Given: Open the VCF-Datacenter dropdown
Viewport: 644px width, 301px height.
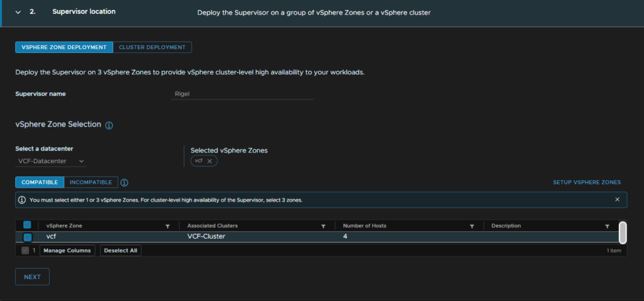Looking at the screenshot, I should pyautogui.click(x=51, y=161).
